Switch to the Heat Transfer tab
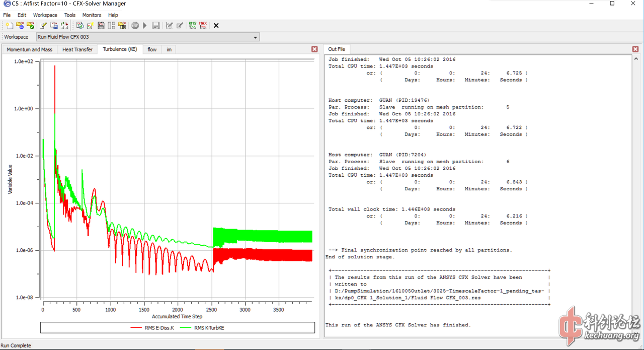 (x=77, y=49)
